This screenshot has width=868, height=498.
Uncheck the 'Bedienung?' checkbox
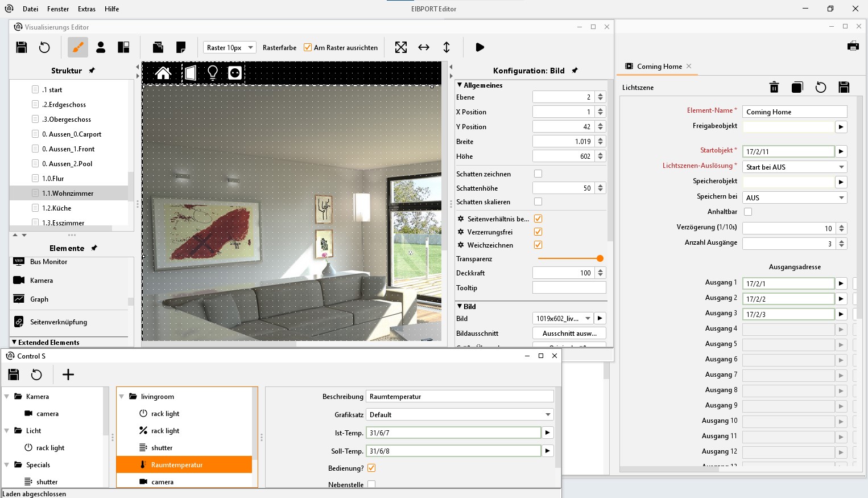coord(371,468)
